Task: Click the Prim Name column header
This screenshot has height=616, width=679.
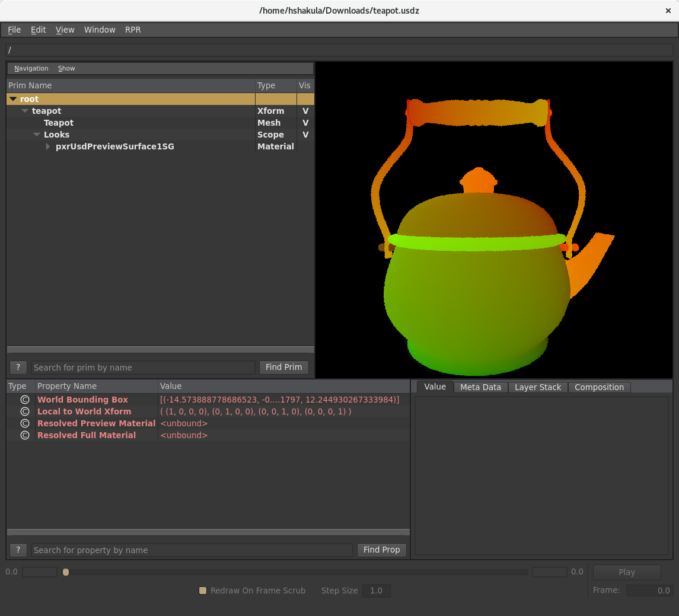Action: coord(131,85)
